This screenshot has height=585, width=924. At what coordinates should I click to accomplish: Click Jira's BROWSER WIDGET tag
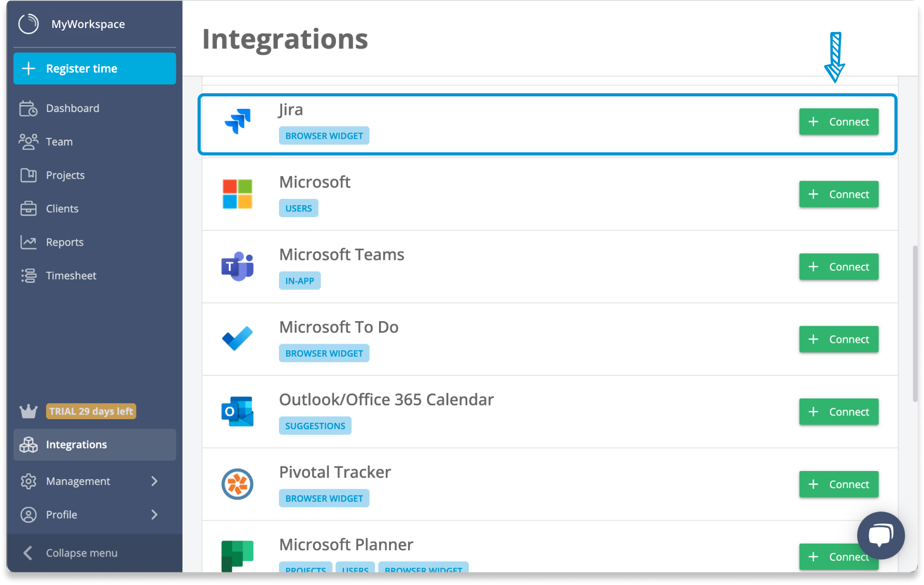click(x=324, y=136)
